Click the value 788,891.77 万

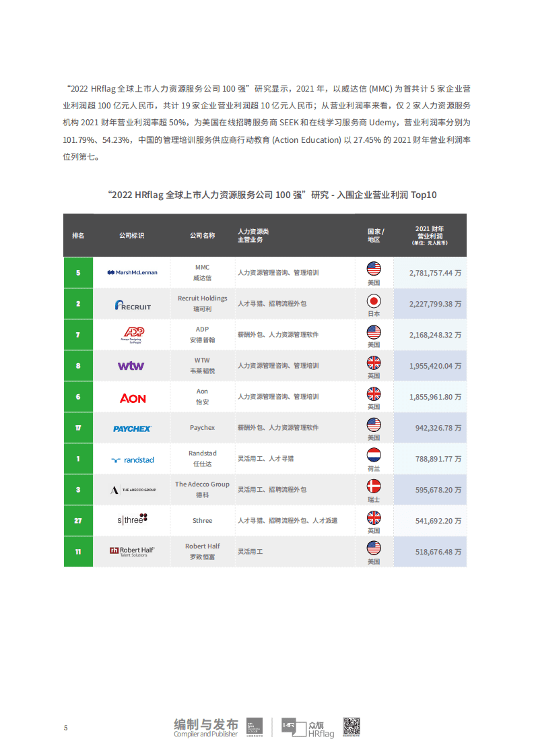[438, 458]
